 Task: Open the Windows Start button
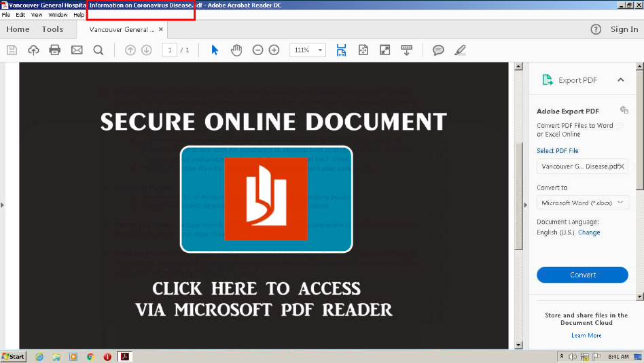click(x=14, y=356)
